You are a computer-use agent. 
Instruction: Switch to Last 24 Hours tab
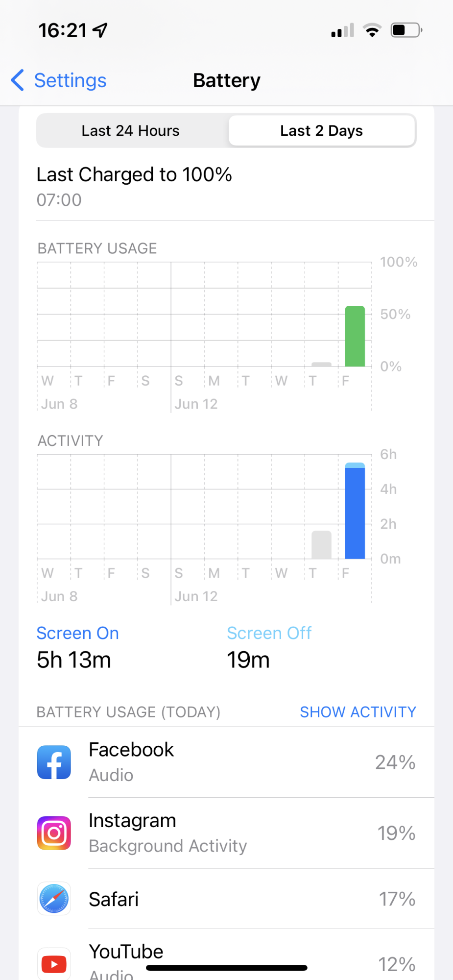point(131,131)
